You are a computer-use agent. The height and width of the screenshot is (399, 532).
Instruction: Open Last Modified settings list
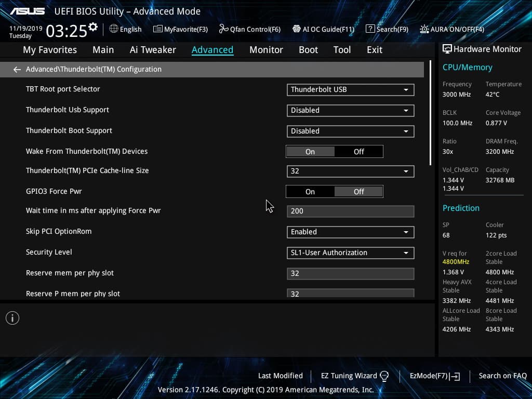[280, 376]
